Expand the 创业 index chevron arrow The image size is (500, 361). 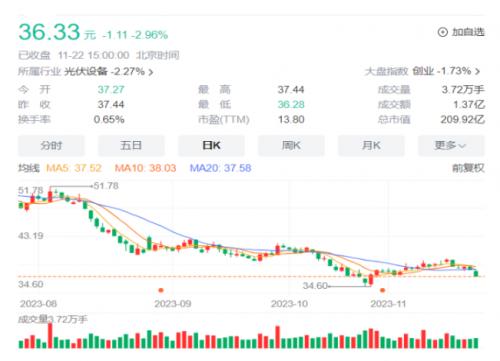click(477, 71)
